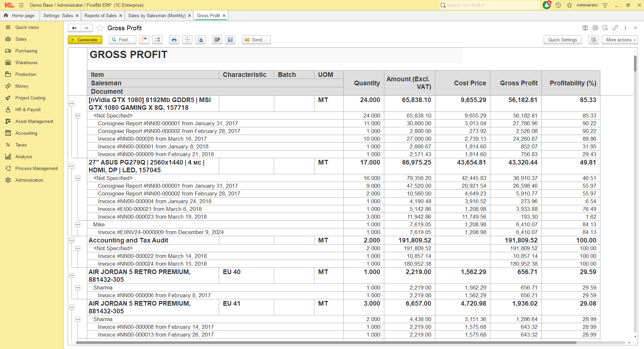Collapse the Mike salesman group
The image size is (644, 349).
pyautogui.click(x=78, y=225)
